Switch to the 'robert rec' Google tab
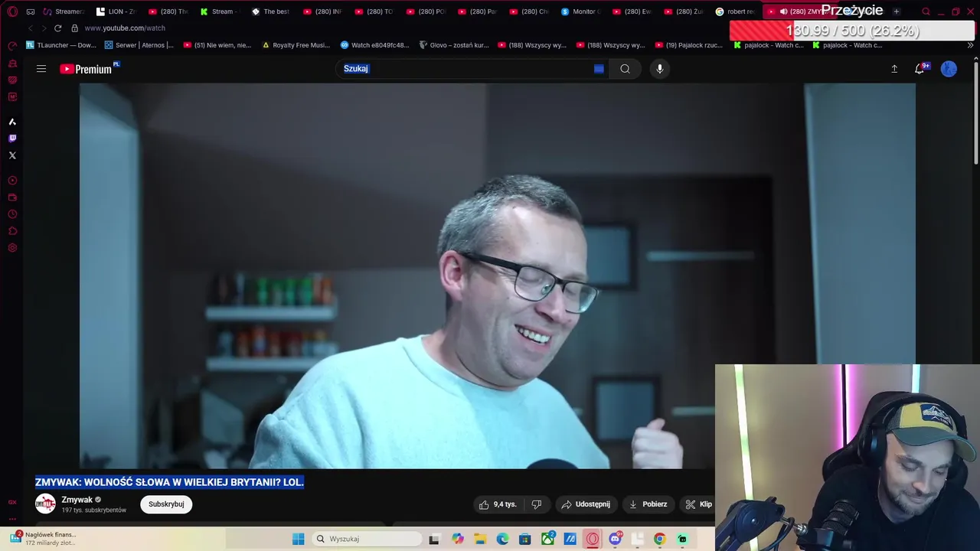Image resolution: width=980 pixels, height=551 pixels. [735, 11]
